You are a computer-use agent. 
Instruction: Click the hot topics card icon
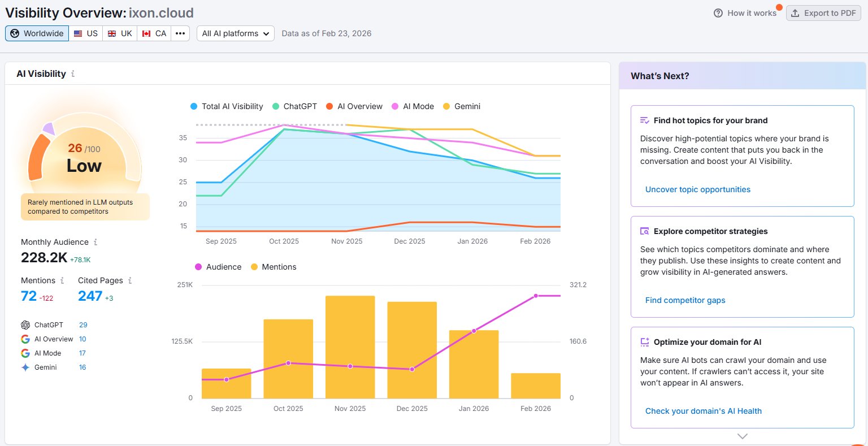(645, 120)
